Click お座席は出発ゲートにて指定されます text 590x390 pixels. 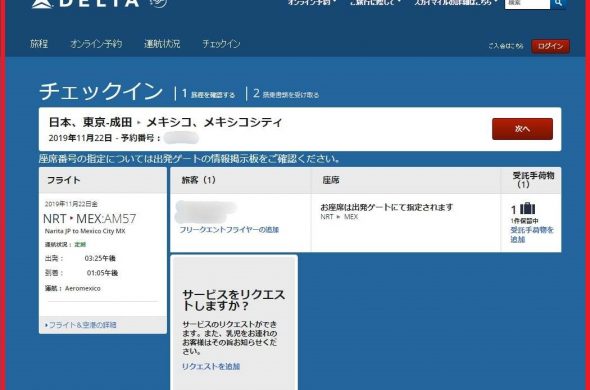(386, 207)
